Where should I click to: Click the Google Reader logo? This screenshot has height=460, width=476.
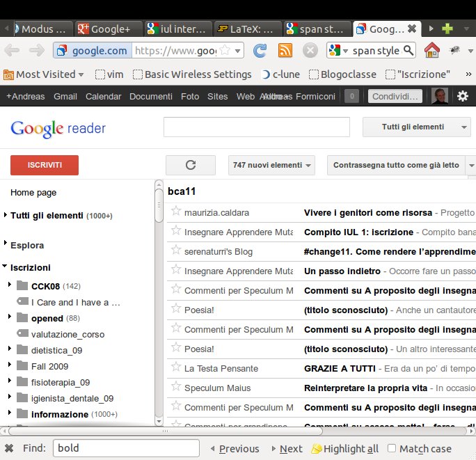point(58,129)
